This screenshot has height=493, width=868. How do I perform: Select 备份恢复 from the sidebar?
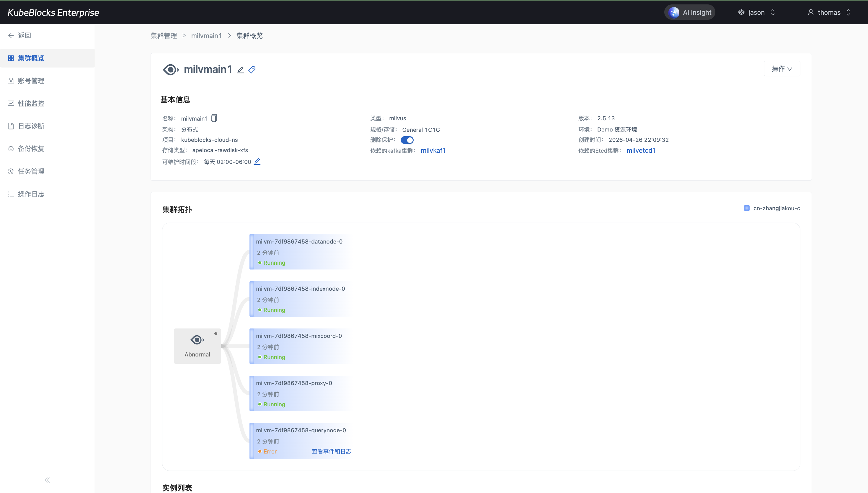[31, 149]
